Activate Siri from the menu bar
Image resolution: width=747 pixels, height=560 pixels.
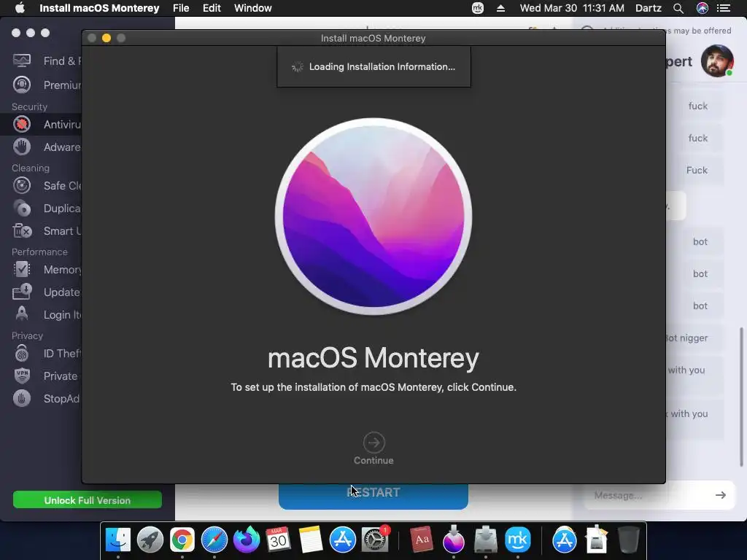pyautogui.click(x=703, y=8)
